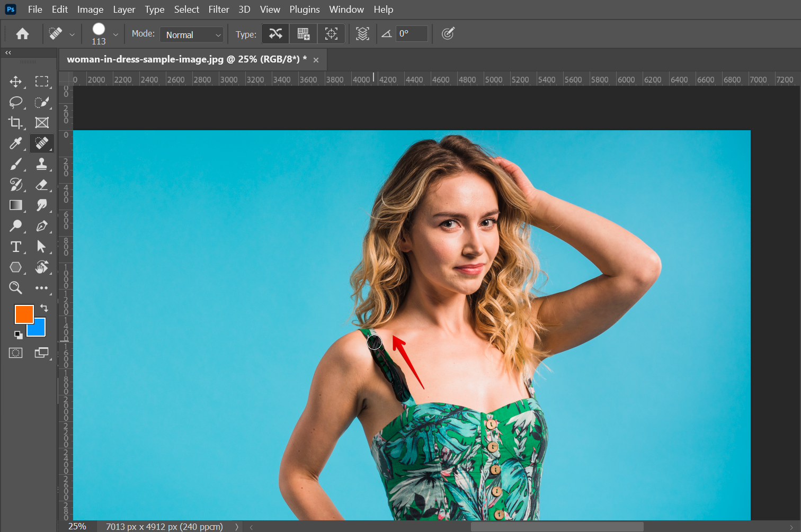Open the Filter menu
Screen dimensions: 801x532
point(218,10)
